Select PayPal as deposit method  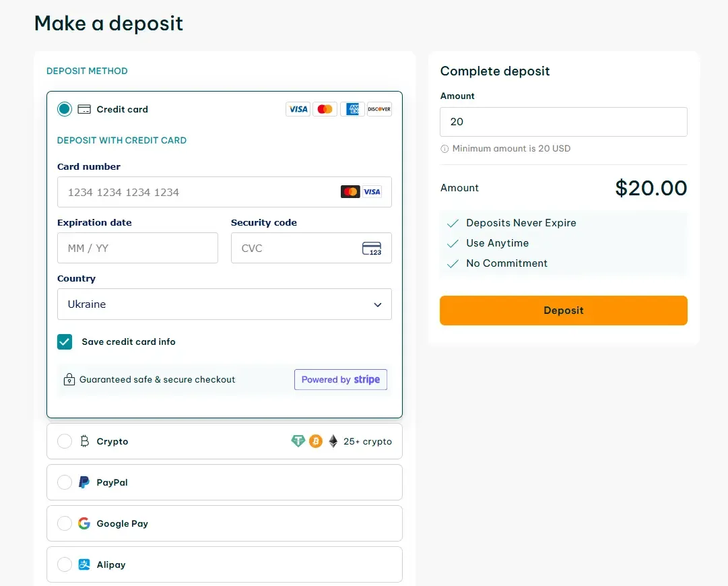point(64,482)
